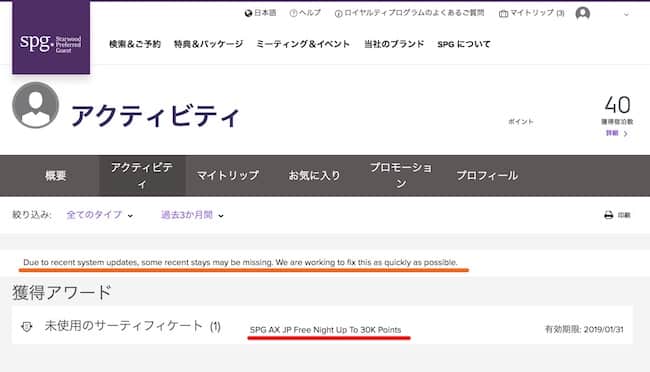
Task: Click the large gray profile picture
Action: 36,105
